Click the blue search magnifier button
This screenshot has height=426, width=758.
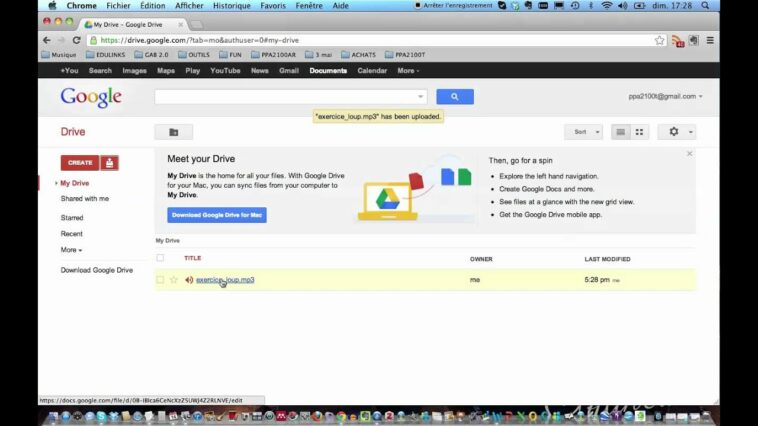[455, 97]
